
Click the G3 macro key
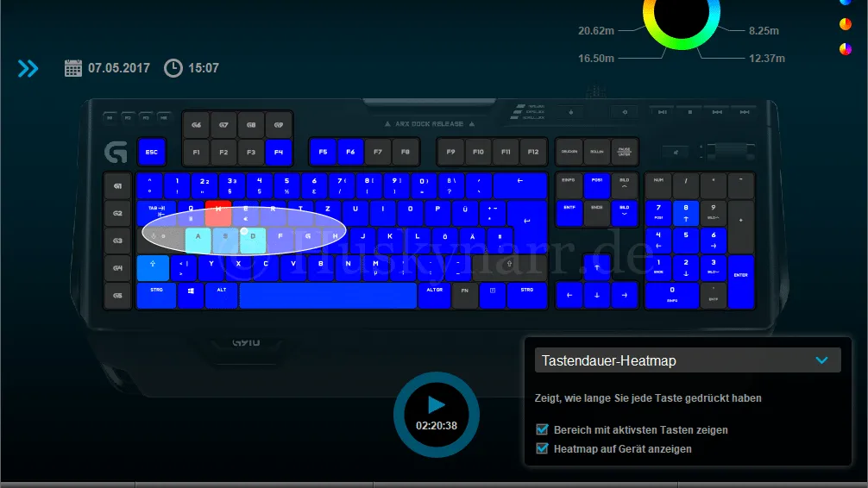117,241
